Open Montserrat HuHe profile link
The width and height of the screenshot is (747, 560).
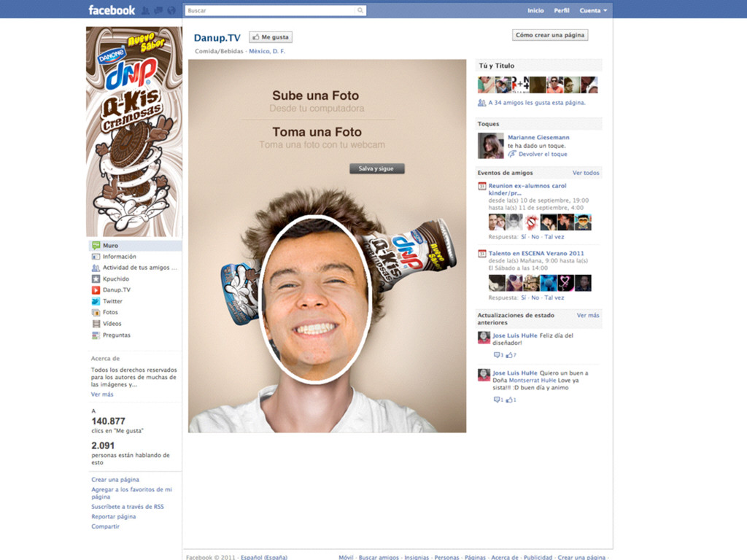click(532, 380)
